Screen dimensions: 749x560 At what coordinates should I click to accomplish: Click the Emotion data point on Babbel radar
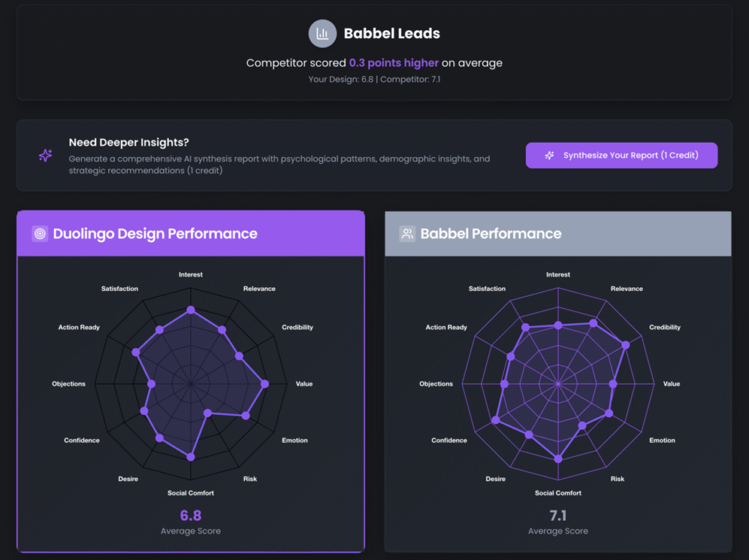click(x=609, y=414)
